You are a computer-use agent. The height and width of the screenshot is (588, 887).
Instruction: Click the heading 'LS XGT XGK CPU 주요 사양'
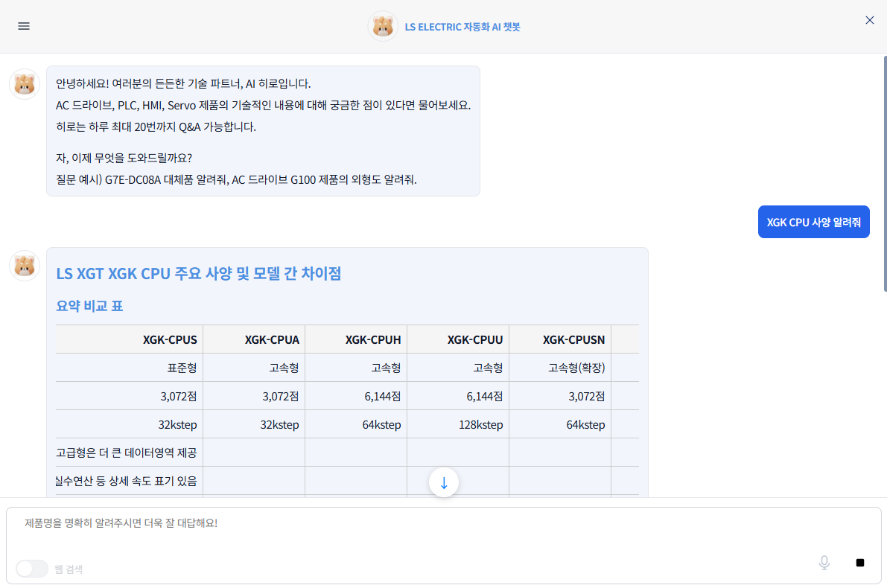(197, 273)
